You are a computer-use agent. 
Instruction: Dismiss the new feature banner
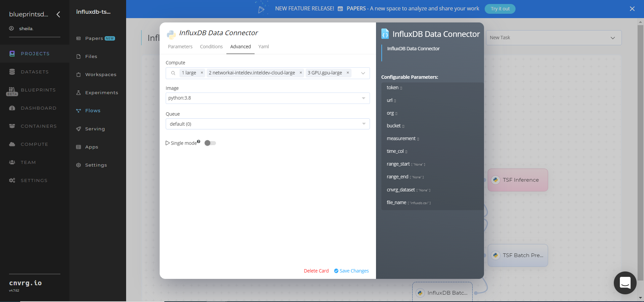(x=632, y=9)
